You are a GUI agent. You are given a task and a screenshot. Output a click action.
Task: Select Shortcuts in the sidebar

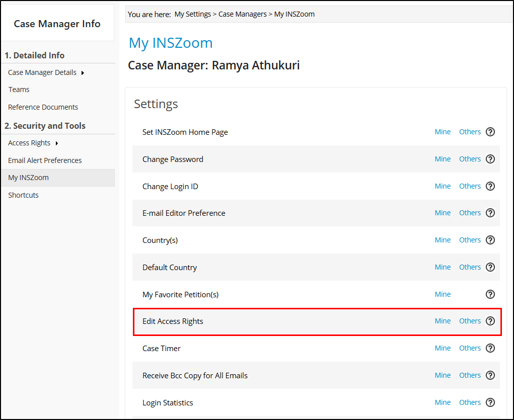click(x=23, y=195)
